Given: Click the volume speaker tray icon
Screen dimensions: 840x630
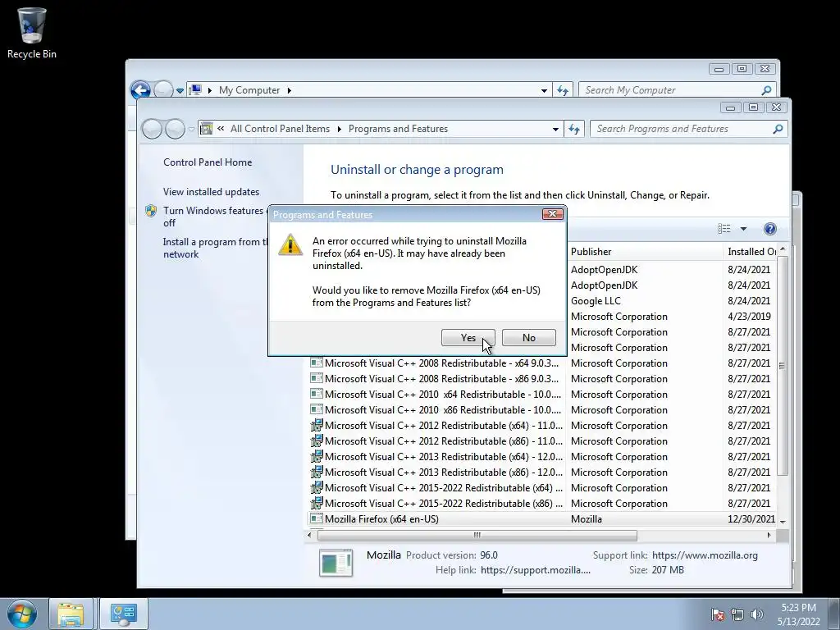Looking at the screenshot, I should tap(757, 614).
